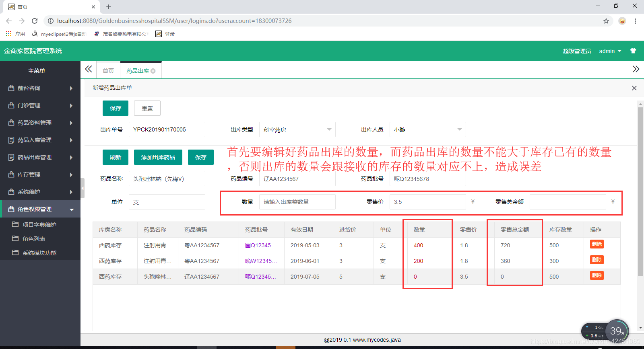Click the 药品批号 input field

click(x=428, y=179)
